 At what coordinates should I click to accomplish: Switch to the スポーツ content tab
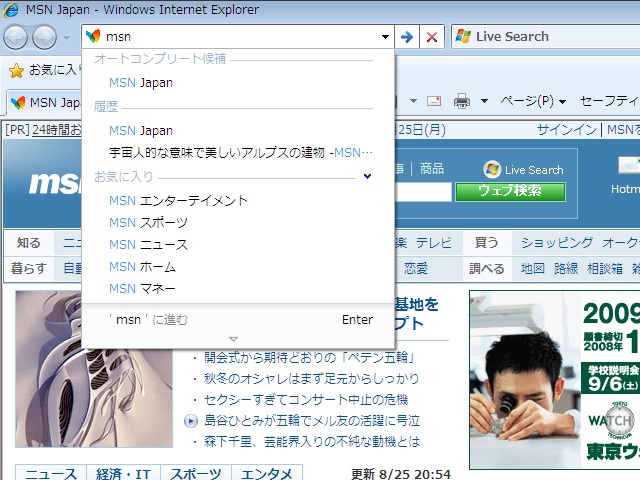196,473
